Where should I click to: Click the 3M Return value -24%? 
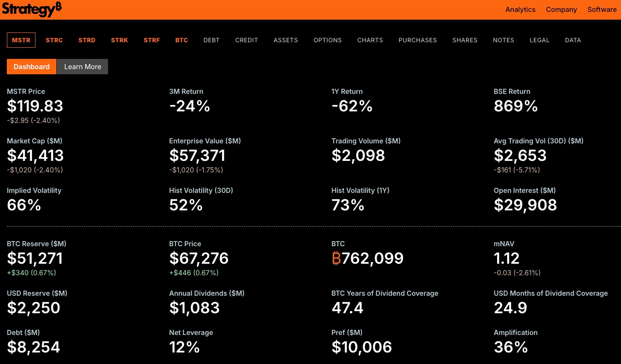(190, 106)
